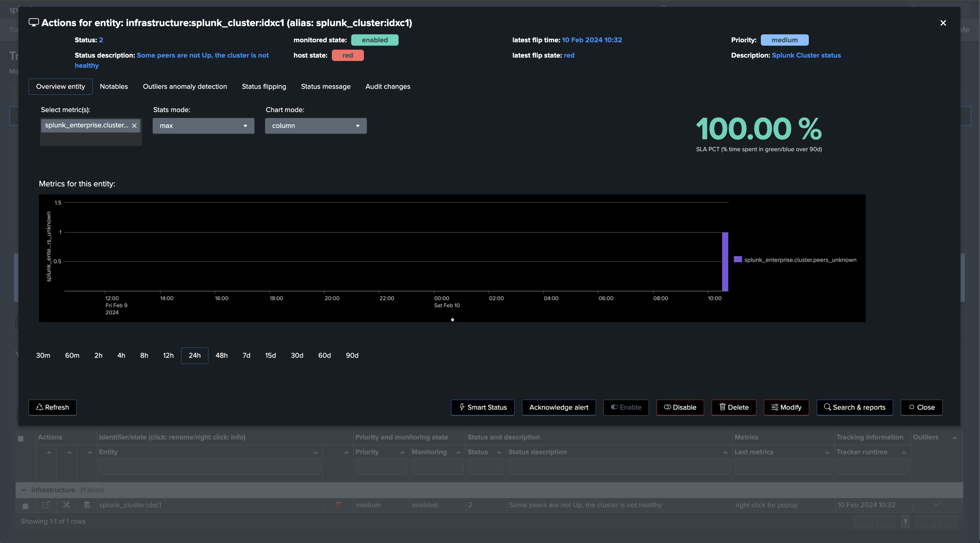The width and height of the screenshot is (980, 543).
Task: Select the 7d time range
Action: point(246,355)
